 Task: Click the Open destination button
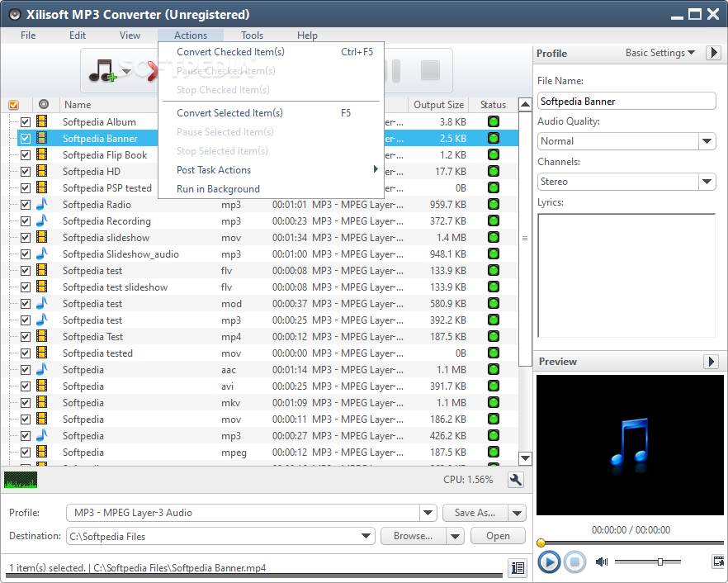tap(498, 536)
